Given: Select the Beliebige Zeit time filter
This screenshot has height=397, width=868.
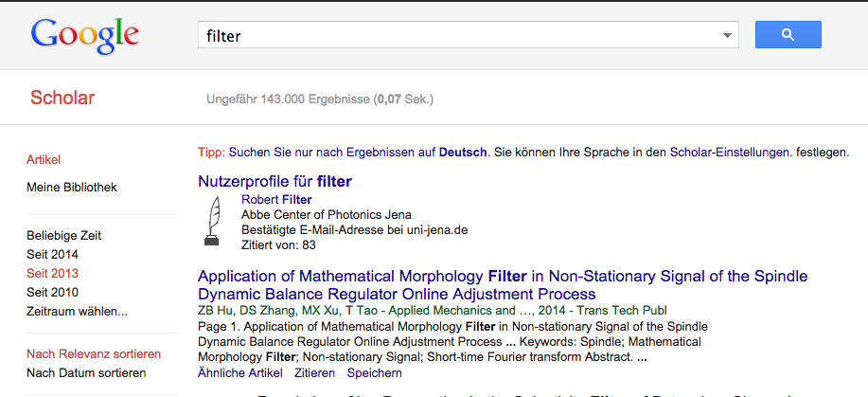Looking at the screenshot, I should click(63, 235).
